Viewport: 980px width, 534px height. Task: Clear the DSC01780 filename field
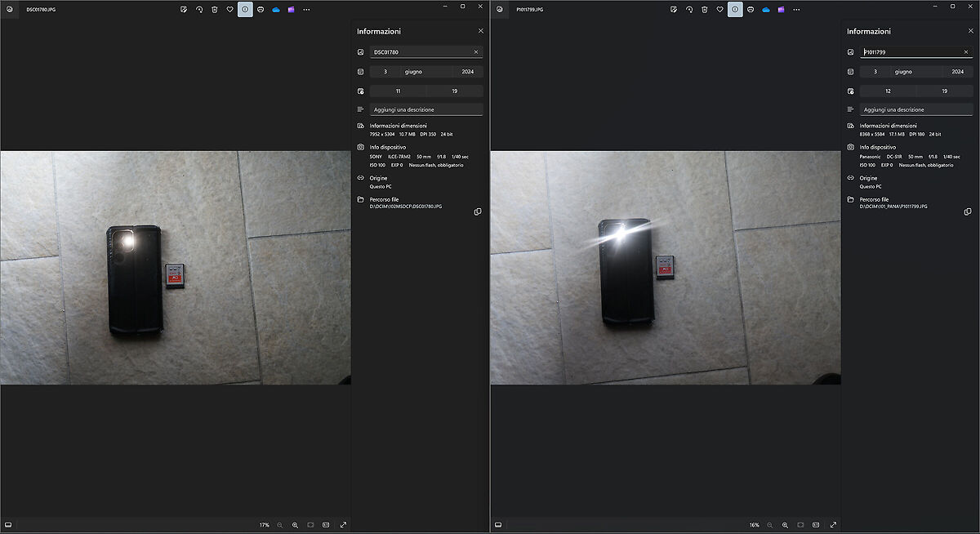[x=476, y=52]
